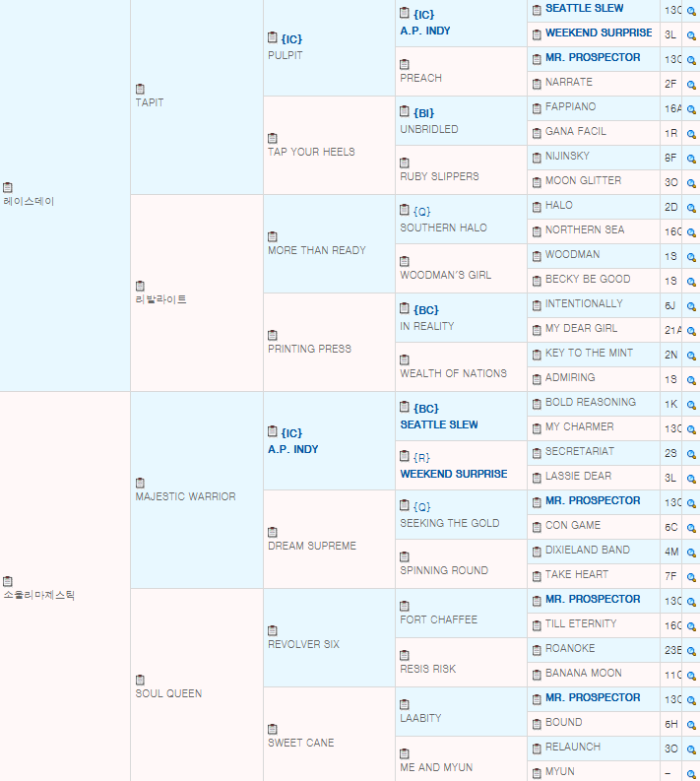
Task: Select the SOUL QUEEN name
Action: pyautogui.click(x=168, y=693)
